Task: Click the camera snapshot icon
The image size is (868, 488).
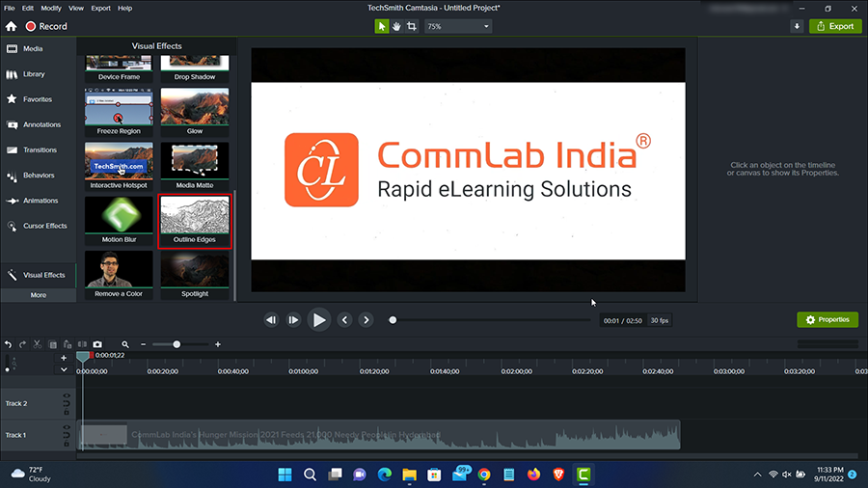Action: coord(97,344)
